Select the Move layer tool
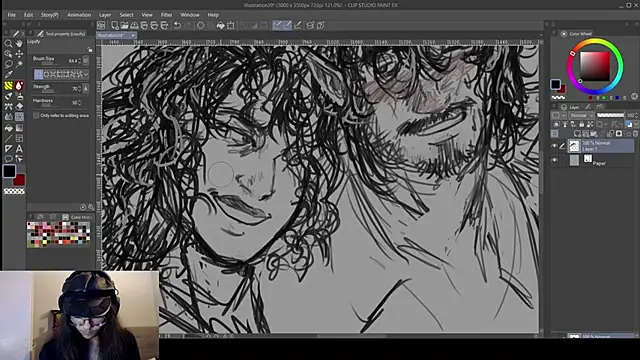The height and width of the screenshot is (360, 640). click(x=19, y=54)
